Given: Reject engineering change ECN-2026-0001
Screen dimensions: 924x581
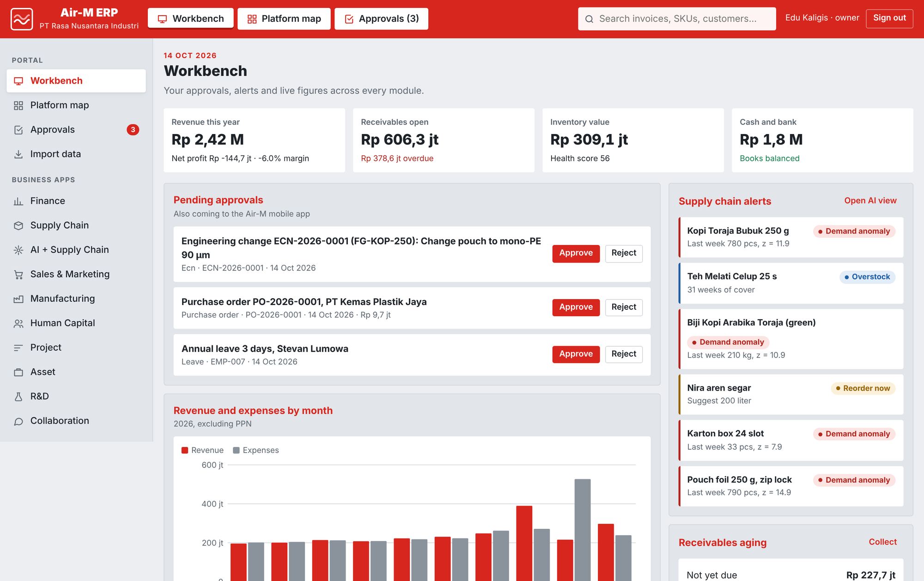Looking at the screenshot, I should pyautogui.click(x=624, y=253).
